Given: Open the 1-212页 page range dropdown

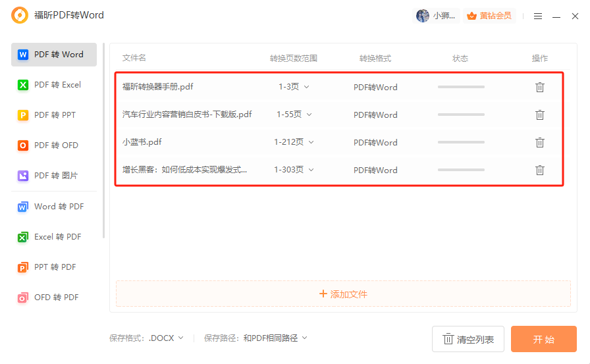Looking at the screenshot, I should tap(294, 142).
